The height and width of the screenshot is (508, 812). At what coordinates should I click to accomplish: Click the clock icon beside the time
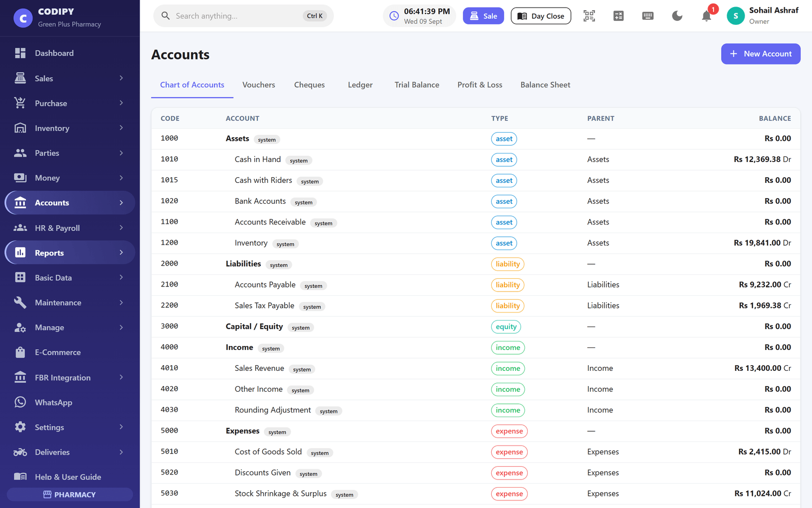394,16
